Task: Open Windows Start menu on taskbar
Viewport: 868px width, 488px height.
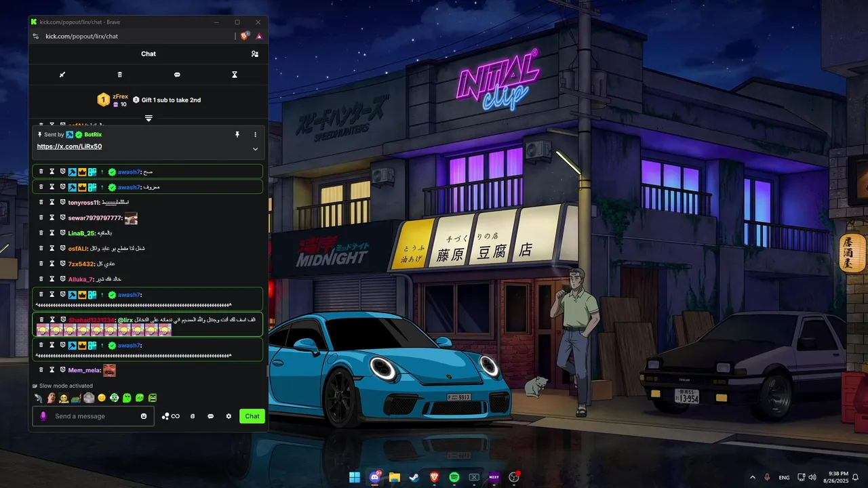Action: coord(355,477)
